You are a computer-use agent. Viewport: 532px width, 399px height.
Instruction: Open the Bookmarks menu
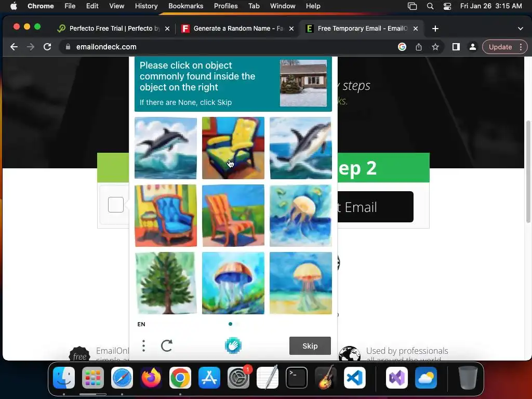(185, 6)
